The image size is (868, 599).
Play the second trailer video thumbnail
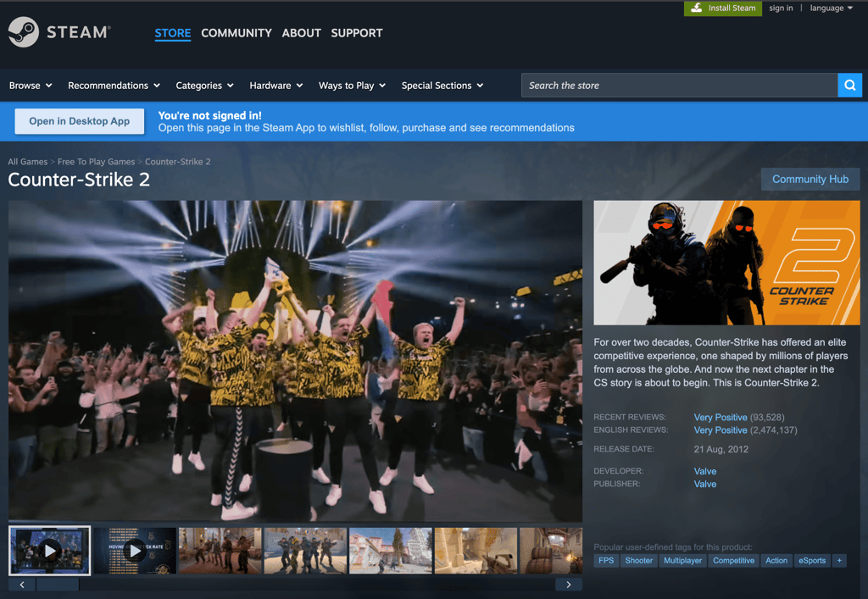[x=135, y=551]
